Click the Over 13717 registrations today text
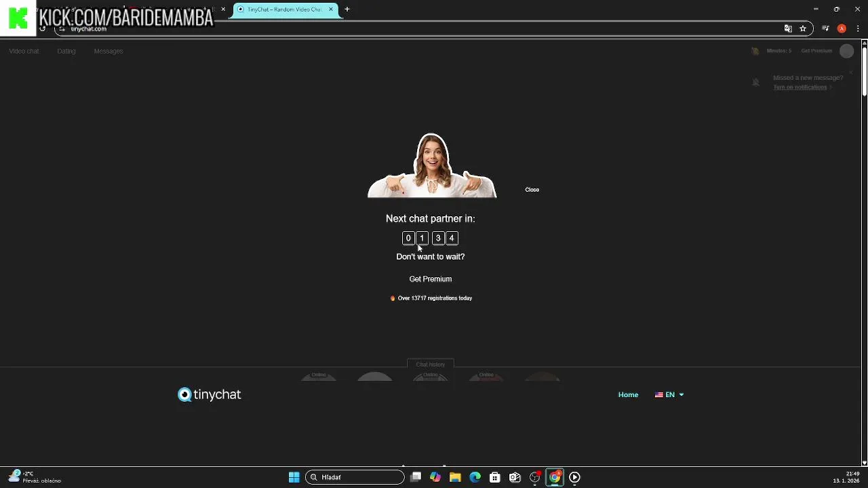 click(435, 298)
